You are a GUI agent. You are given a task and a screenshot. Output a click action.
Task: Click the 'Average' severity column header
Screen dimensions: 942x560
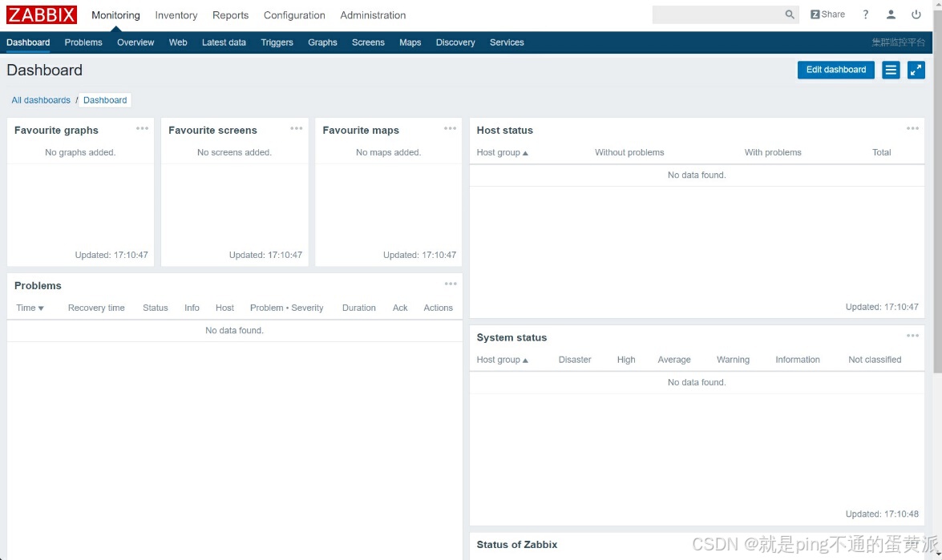[x=674, y=360]
